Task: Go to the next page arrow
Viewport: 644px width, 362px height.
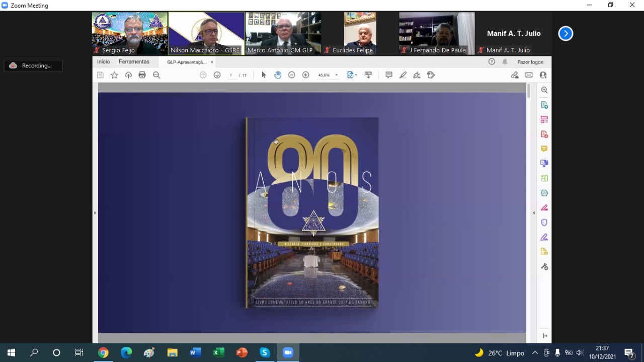Action: click(x=217, y=75)
